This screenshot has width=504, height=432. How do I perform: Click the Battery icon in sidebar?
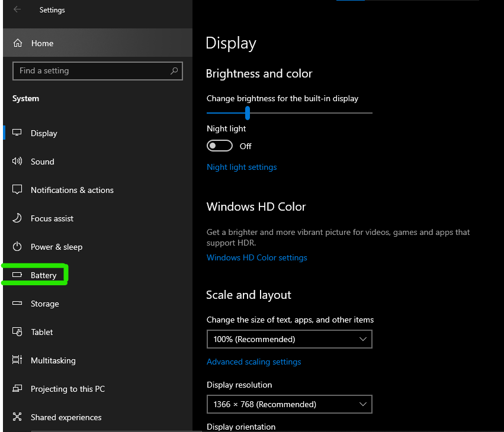coord(17,275)
